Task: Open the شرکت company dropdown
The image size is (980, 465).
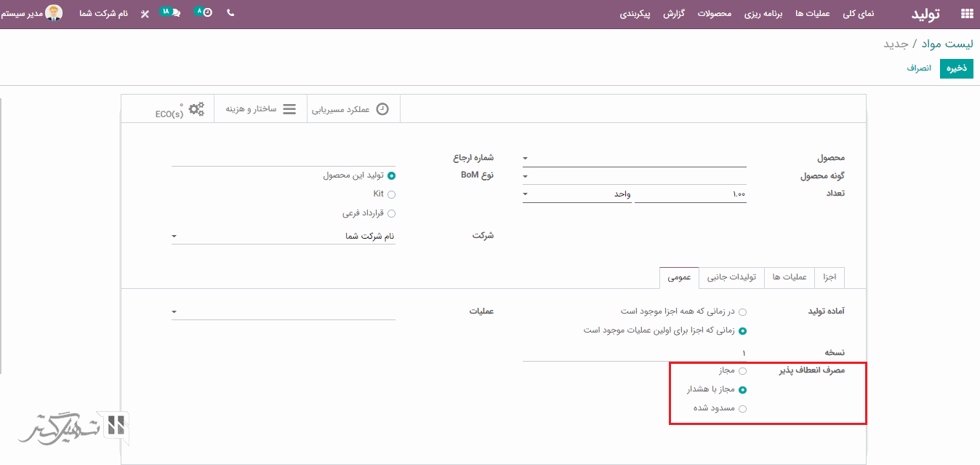Action: click(x=174, y=237)
